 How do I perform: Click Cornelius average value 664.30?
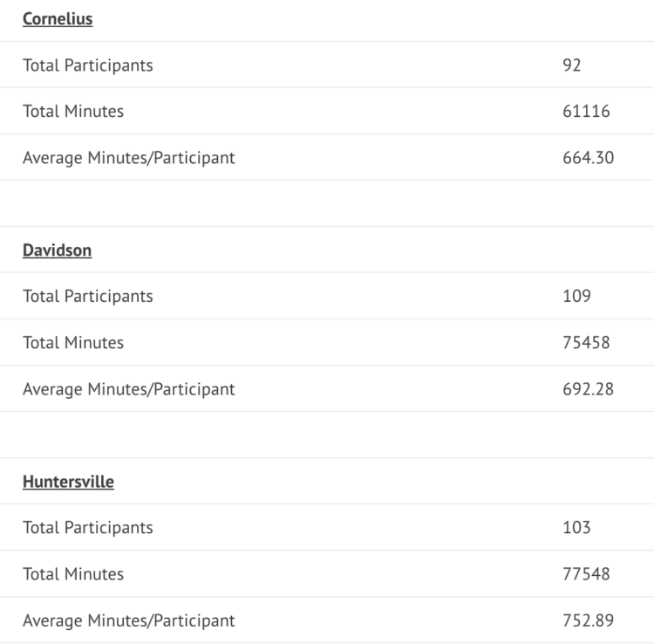point(589,158)
